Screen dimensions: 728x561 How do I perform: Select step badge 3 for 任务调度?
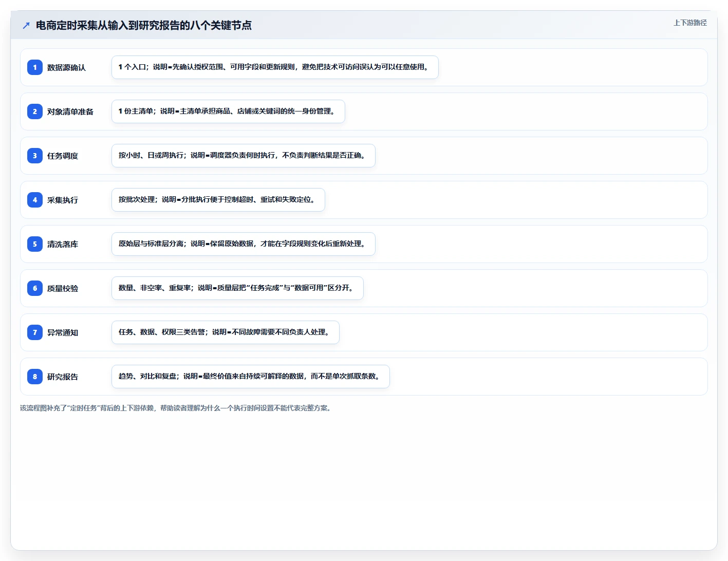coord(35,156)
